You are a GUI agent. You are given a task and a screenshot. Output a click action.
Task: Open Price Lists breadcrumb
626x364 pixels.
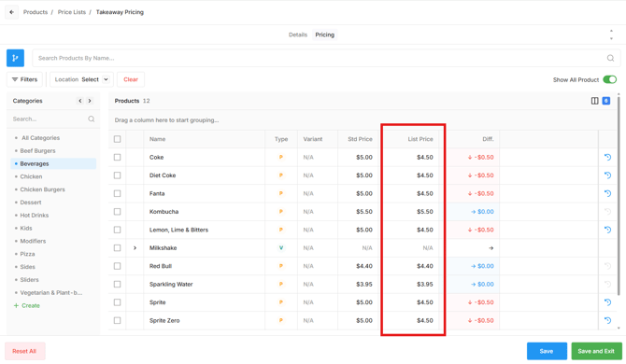coord(71,12)
